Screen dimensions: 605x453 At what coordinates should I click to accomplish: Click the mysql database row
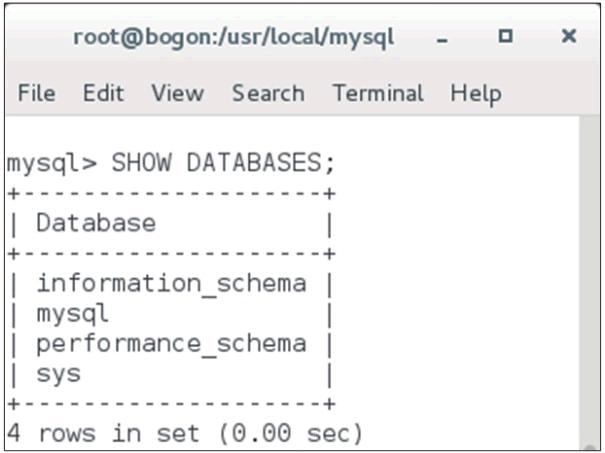(x=73, y=313)
